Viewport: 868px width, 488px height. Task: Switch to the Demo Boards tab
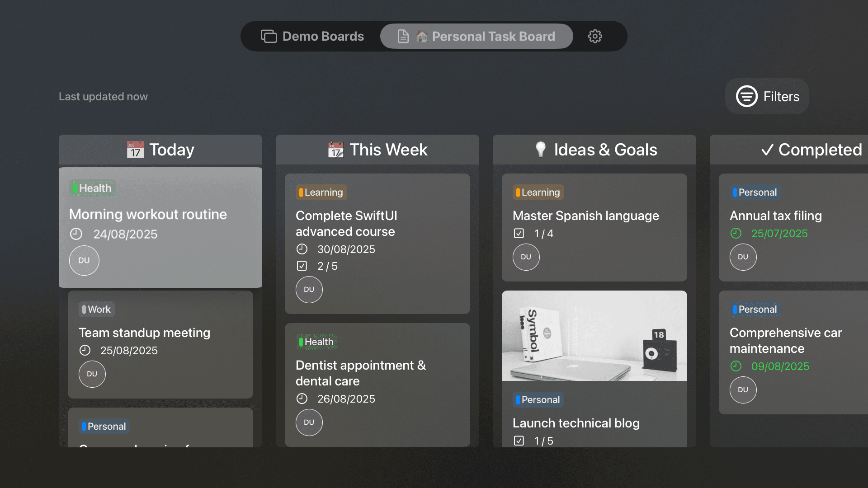coord(312,36)
